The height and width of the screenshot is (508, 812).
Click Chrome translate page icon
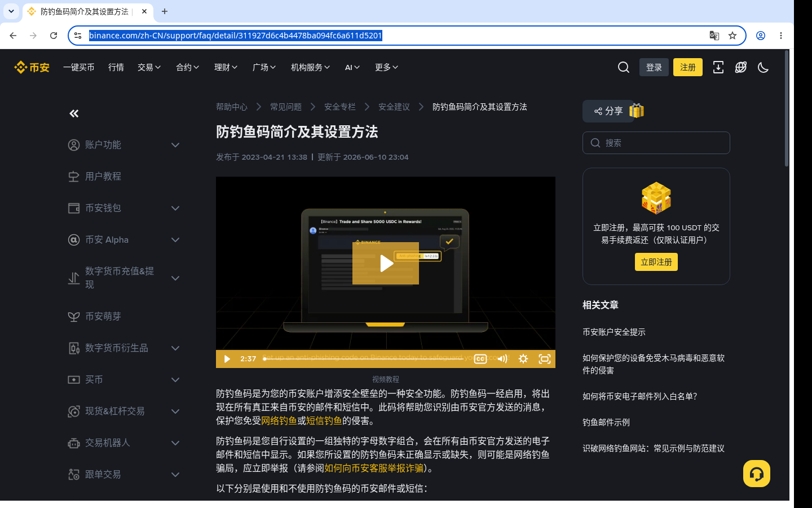click(x=714, y=36)
